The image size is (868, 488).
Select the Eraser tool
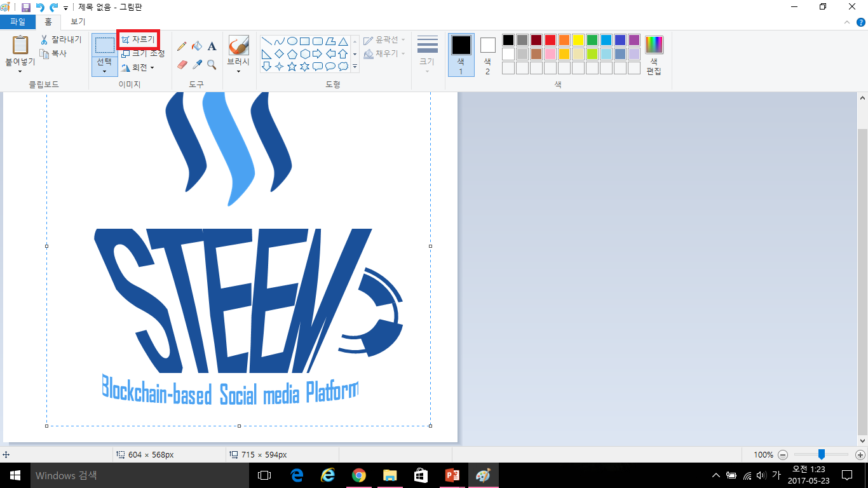[182, 64]
